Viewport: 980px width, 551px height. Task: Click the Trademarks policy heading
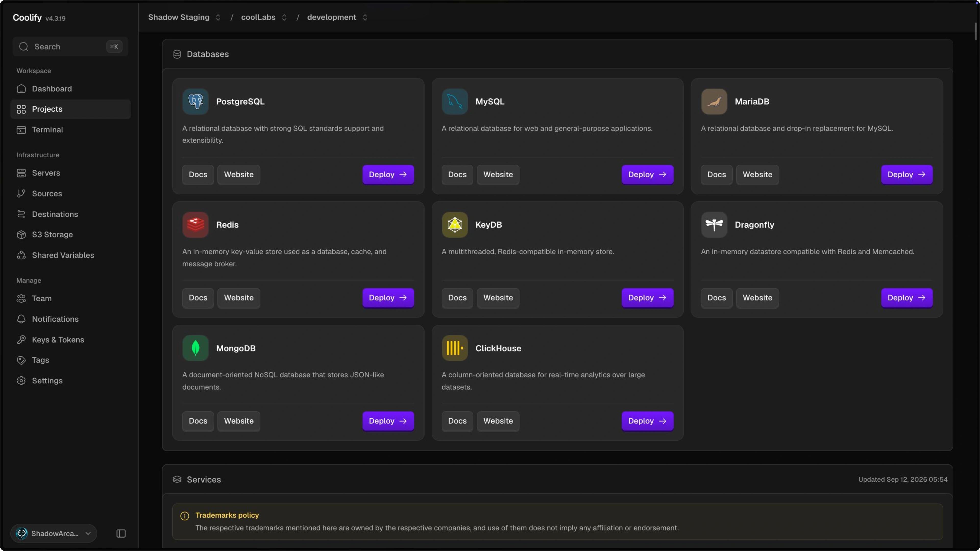tap(227, 515)
